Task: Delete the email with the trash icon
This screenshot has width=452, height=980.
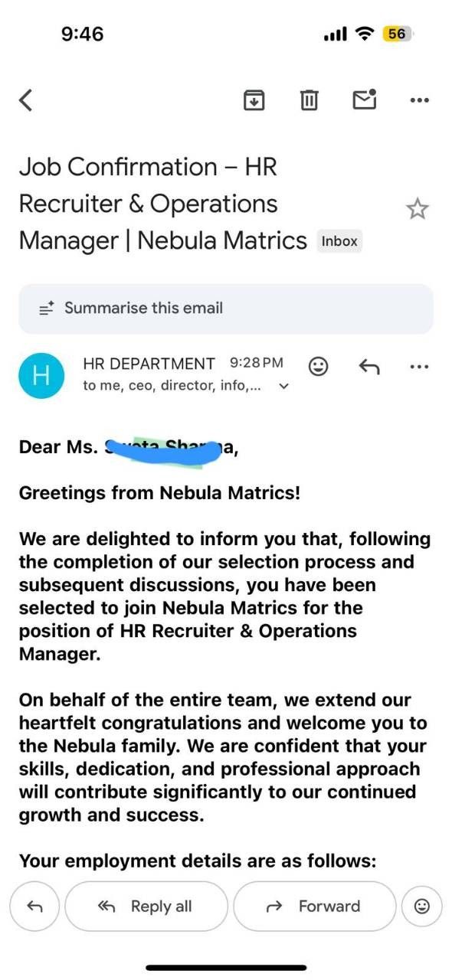Action: [x=309, y=100]
